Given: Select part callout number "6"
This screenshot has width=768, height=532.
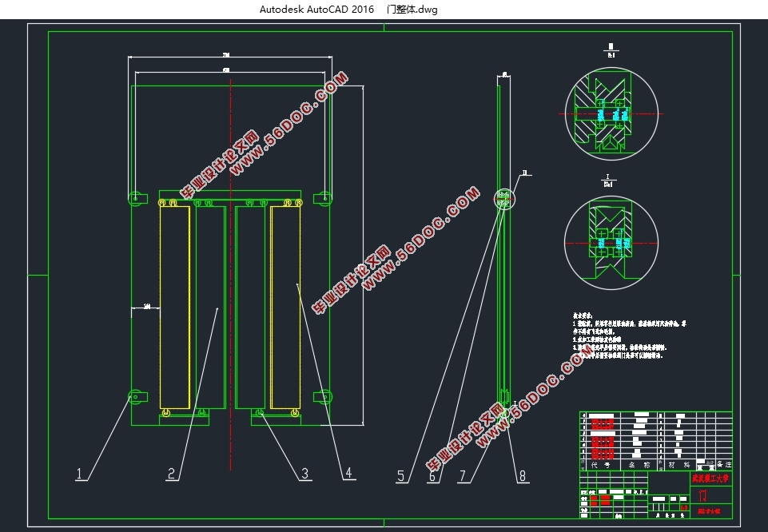Looking at the screenshot, I should (x=432, y=476).
